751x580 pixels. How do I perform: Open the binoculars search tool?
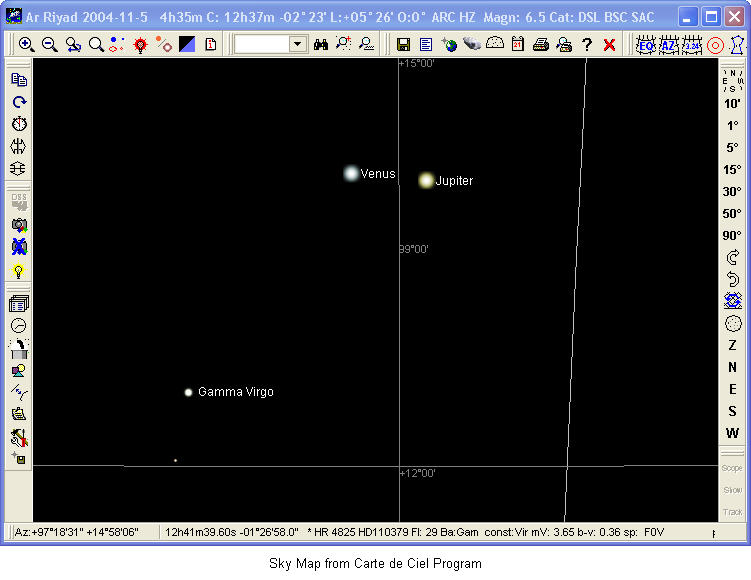click(321, 45)
